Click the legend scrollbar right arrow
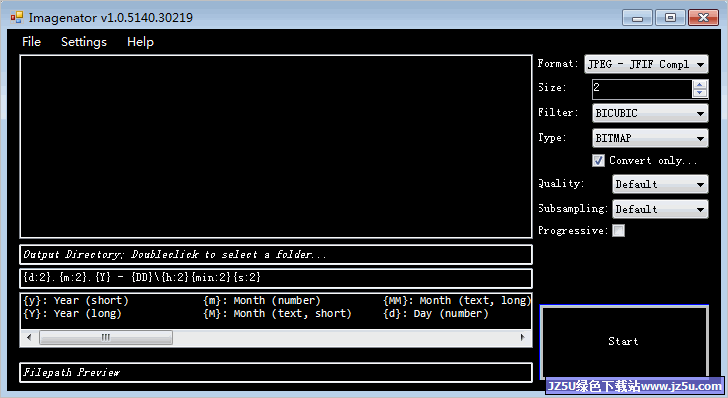The height and width of the screenshot is (398, 728). point(523,337)
